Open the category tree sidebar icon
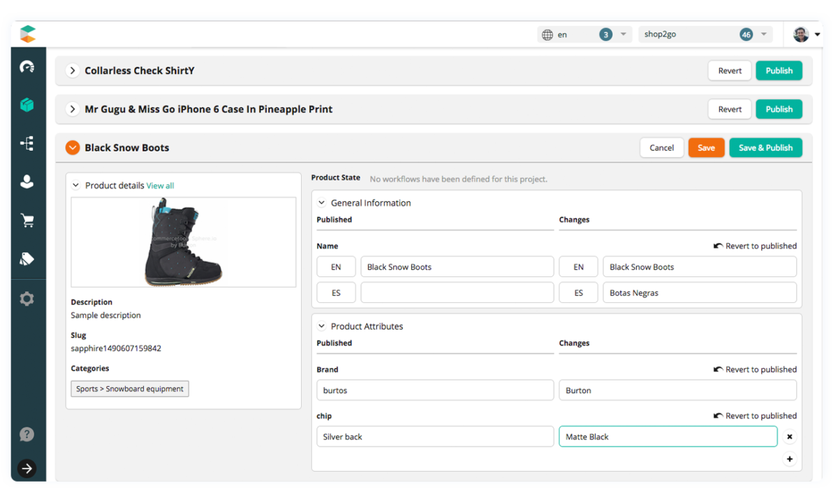Viewport: 838px width, 504px height. [x=27, y=143]
